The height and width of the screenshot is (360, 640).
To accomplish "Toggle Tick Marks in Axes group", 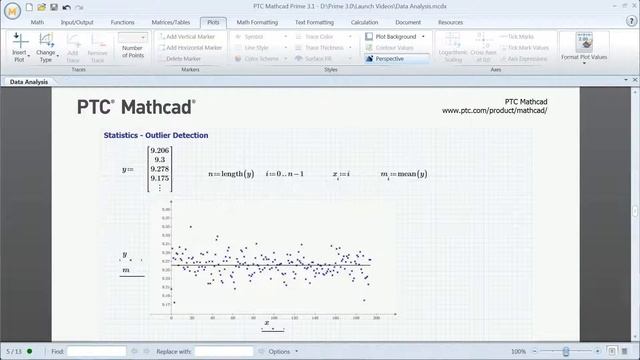I will point(517,37).
